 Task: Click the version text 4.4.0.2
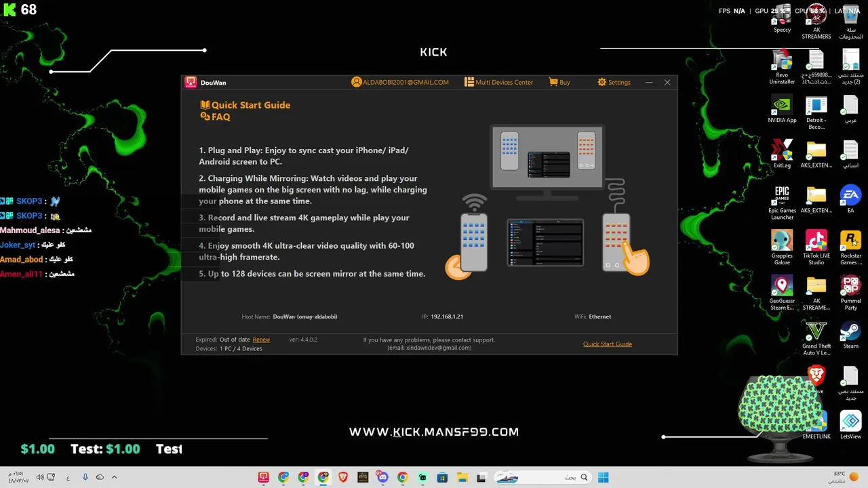coord(303,340)
